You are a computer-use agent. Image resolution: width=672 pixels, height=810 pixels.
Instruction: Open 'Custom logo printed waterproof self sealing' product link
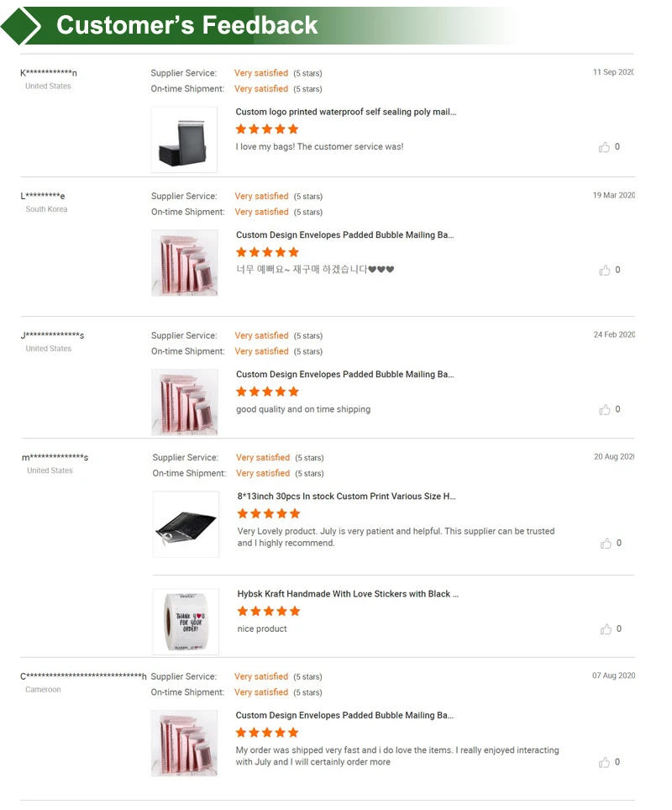pyautogui.click(x=346, y=112)
